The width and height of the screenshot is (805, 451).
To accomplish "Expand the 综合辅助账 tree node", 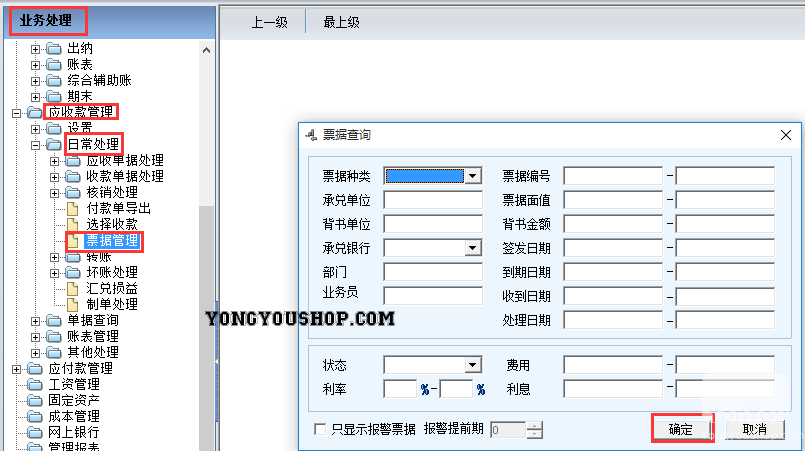I will click(35, 81).
